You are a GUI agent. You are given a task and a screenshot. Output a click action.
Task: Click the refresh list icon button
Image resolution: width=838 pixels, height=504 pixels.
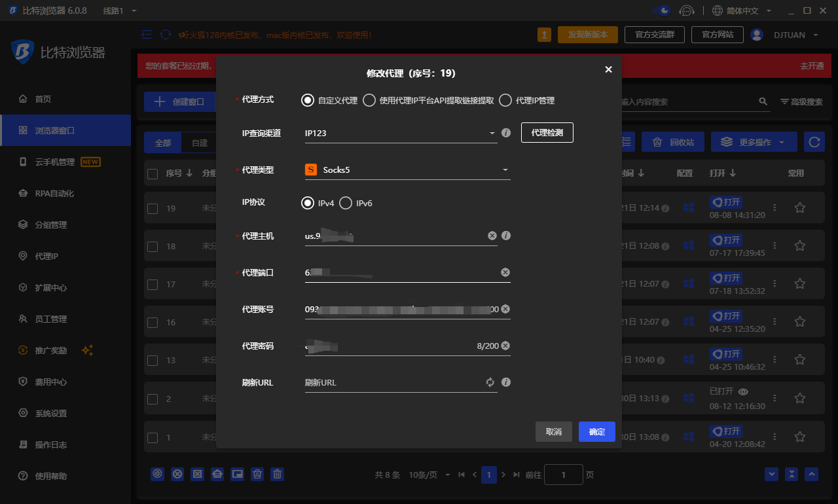click(814, 142)
